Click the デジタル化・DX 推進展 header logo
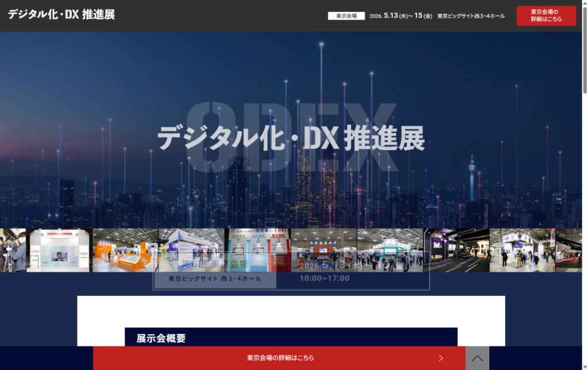The height and width of the screenshot is (370, 588). 61,15
